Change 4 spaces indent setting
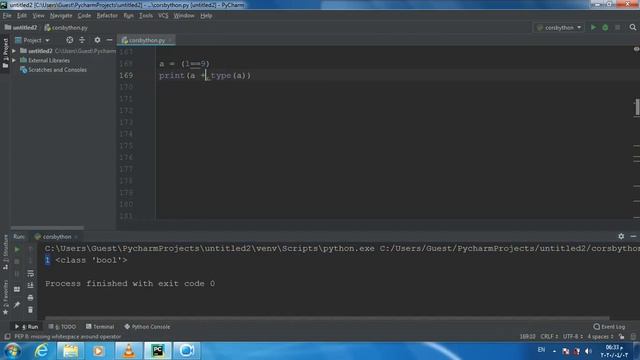This screenshot has width=640, height=360. [600, 337]
